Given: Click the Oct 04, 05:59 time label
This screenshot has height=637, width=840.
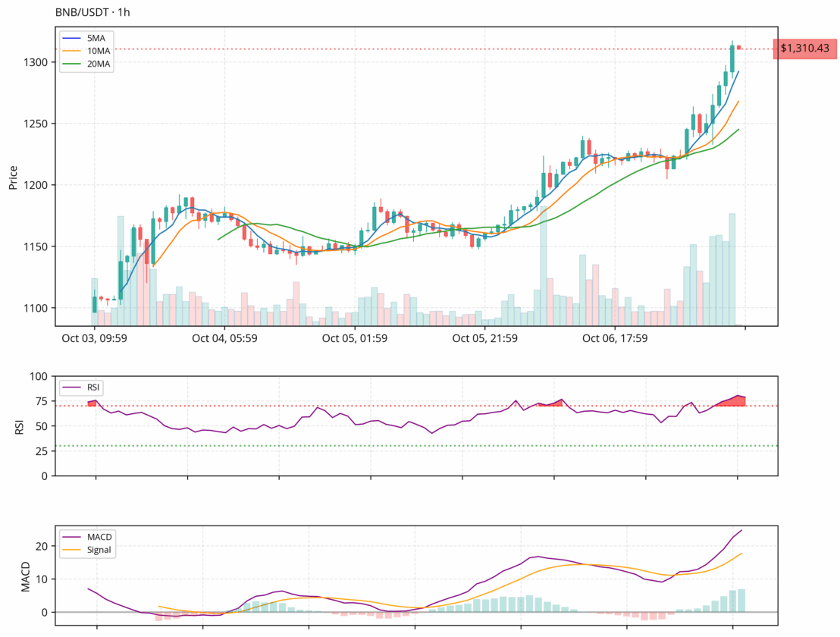Looking at the screenshot, I should (224, 338).
